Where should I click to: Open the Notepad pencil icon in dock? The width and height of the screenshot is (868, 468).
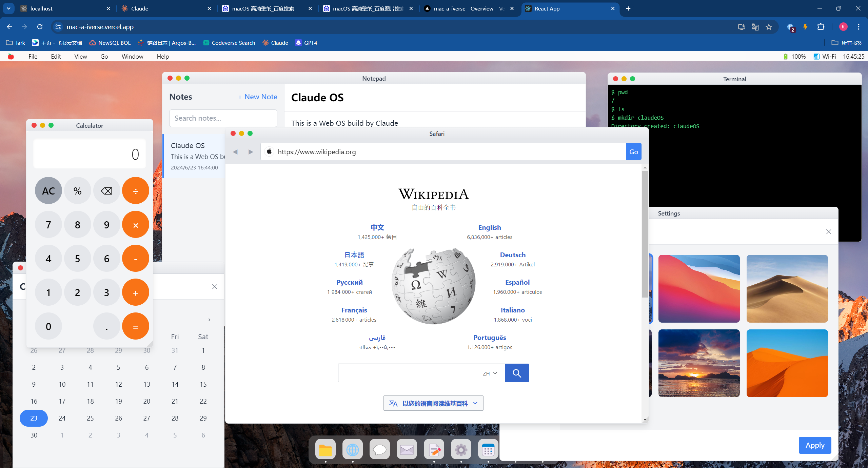434,450
